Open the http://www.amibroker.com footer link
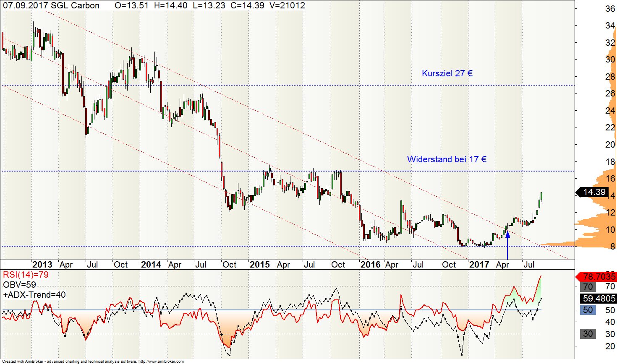 pos(161,361)
